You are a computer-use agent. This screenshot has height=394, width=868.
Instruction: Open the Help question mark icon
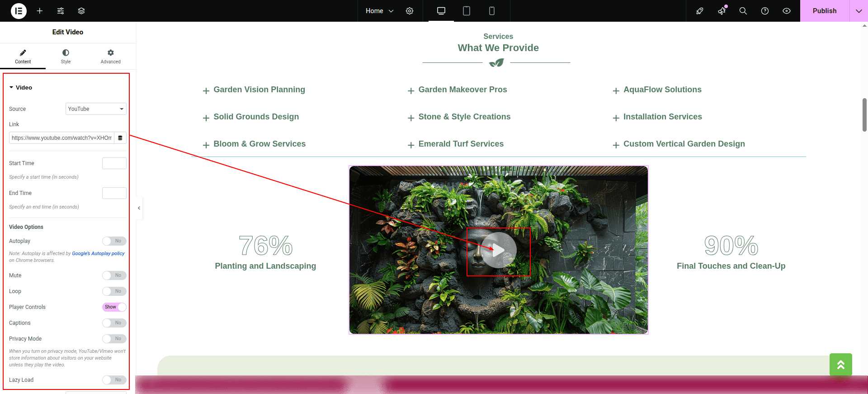(765, 11)
